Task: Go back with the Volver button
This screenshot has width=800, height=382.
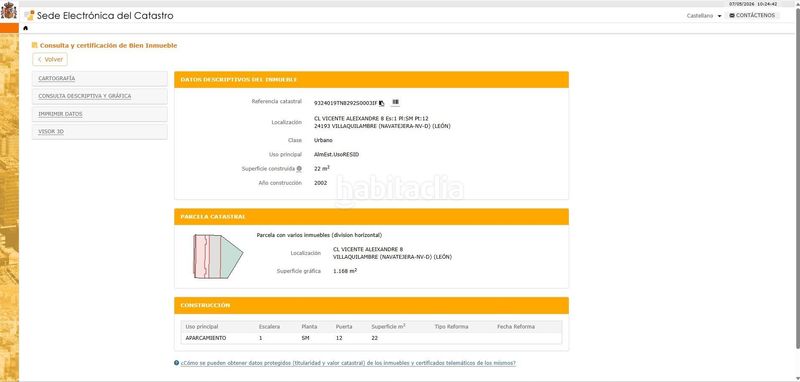Action: (x=50, y=59)
